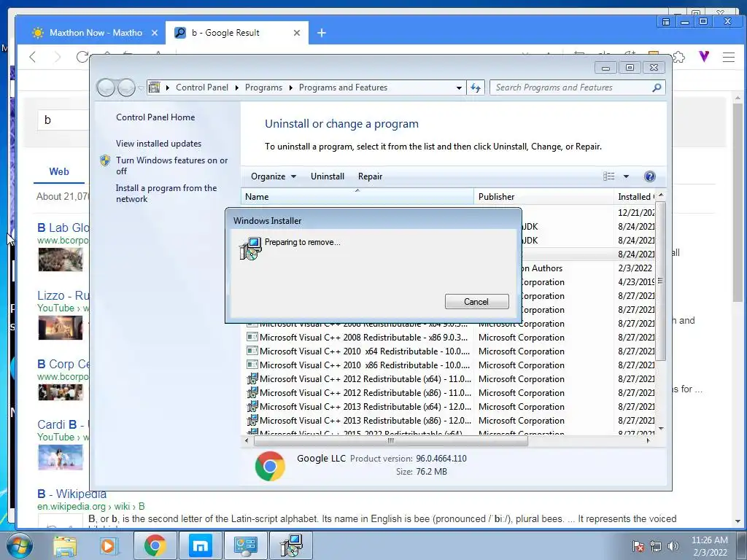The height and width of the screenshot is (560, 747).
Task: Open the Control Panel Home link
Action: coord(155,117)
